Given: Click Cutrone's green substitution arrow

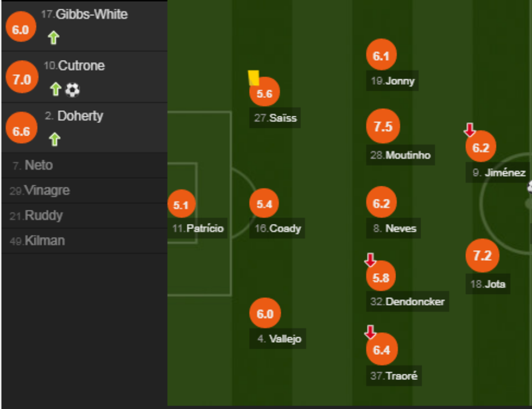Looking at the screenshot, I should [x=55, y=89].
